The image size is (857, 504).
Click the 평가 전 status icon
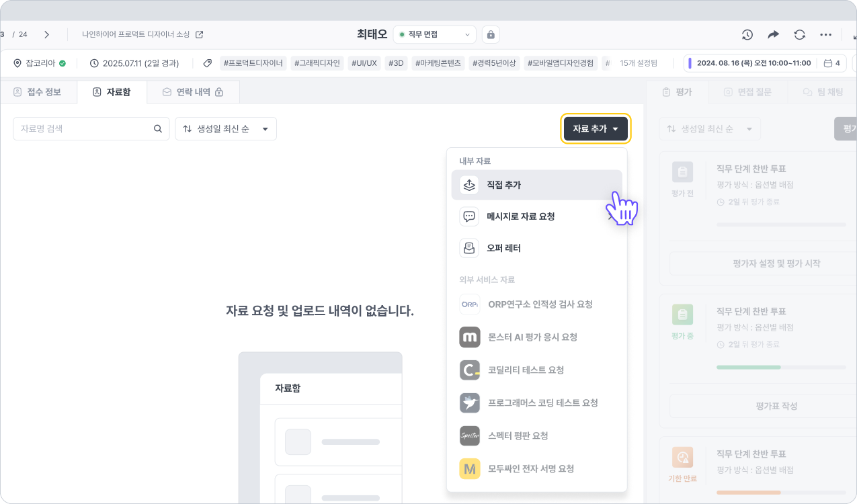tap(683, 173)
